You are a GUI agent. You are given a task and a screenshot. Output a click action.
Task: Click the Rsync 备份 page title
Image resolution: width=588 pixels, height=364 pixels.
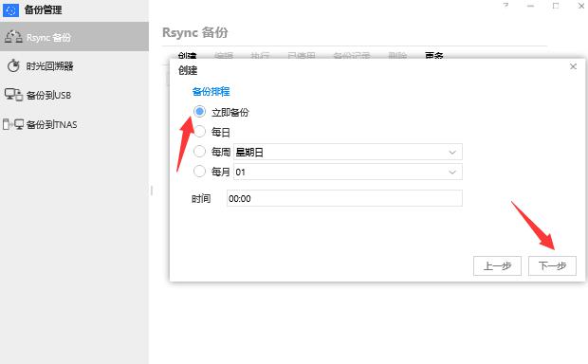click(195, 32)
